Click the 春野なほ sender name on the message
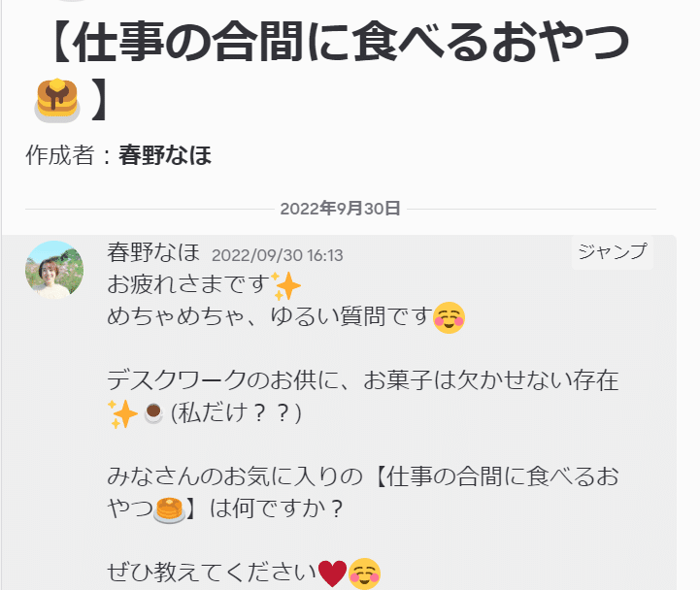The width and height of the screenshot is (700, 590). tap(153, 252)
